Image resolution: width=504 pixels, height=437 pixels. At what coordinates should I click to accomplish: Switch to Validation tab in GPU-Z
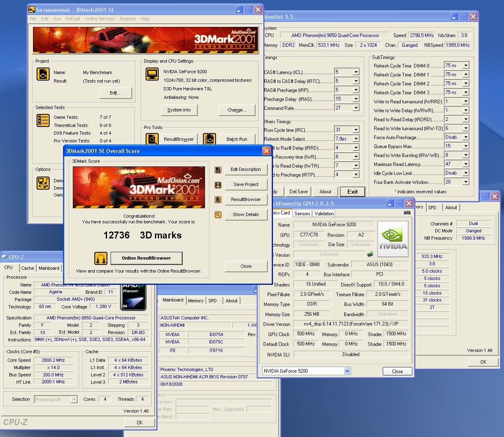(x=324, y=213)
